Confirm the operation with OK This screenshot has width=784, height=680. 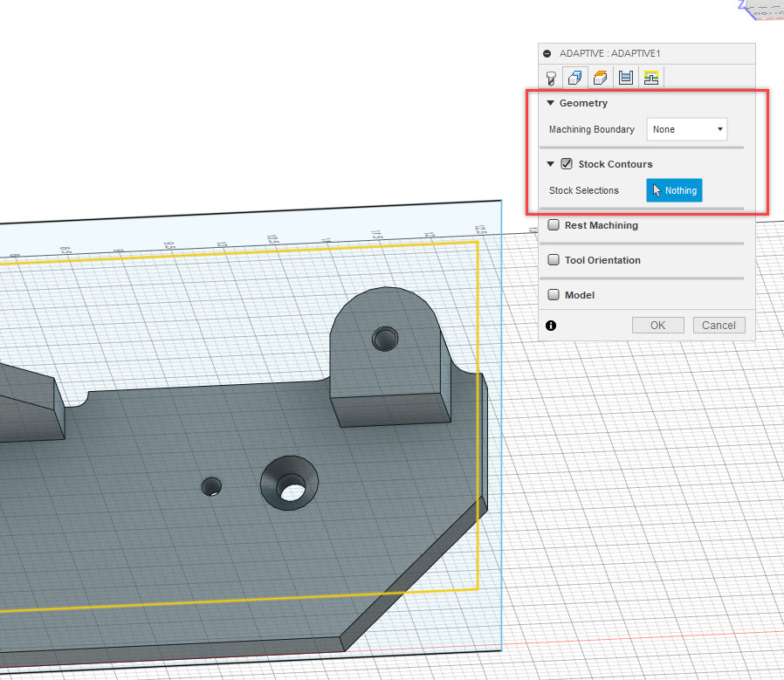click(x=657, y=325)
